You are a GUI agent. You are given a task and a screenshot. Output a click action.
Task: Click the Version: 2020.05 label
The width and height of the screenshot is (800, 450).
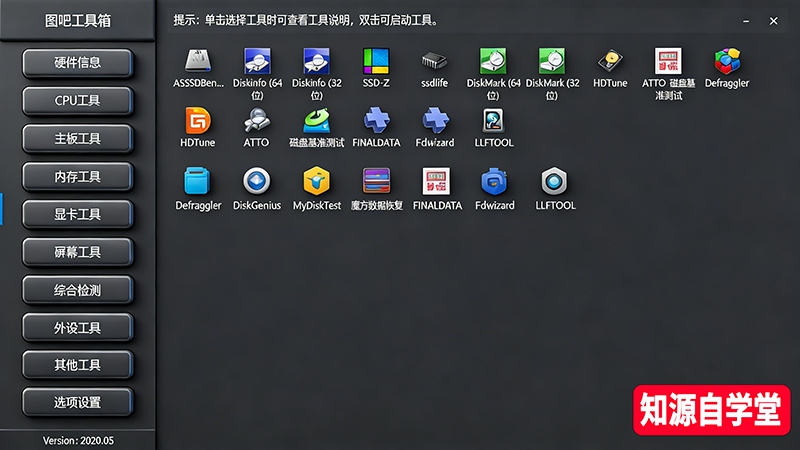pyautogui.click(x=78, y=440)
